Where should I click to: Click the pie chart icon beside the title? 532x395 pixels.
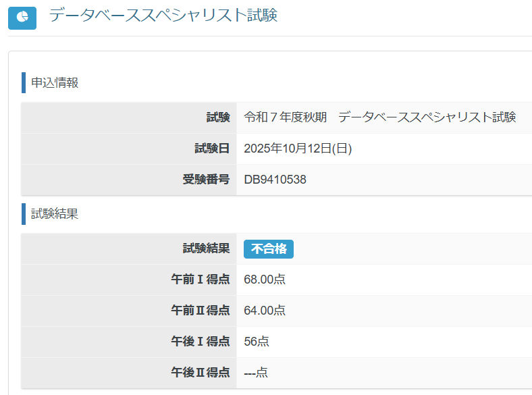tap(22, 17)
